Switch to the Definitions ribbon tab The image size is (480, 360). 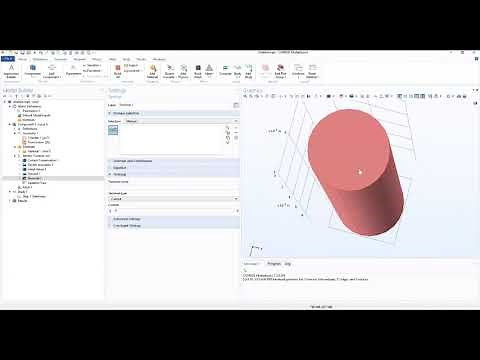coord(40,59)
